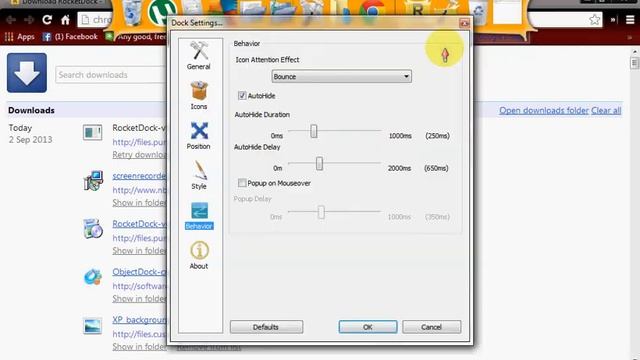Open the screenrecorder download link
The width and height of the screenshot is (640, 360).
pos(140,176)
